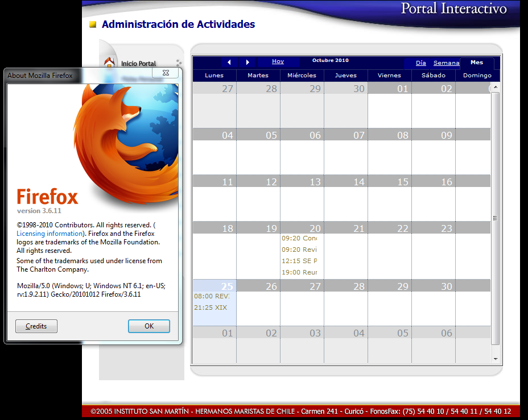This screenshot has width=528, height=420.
Task: Open the 08:00 REV event on day 25
Action: 212,296
